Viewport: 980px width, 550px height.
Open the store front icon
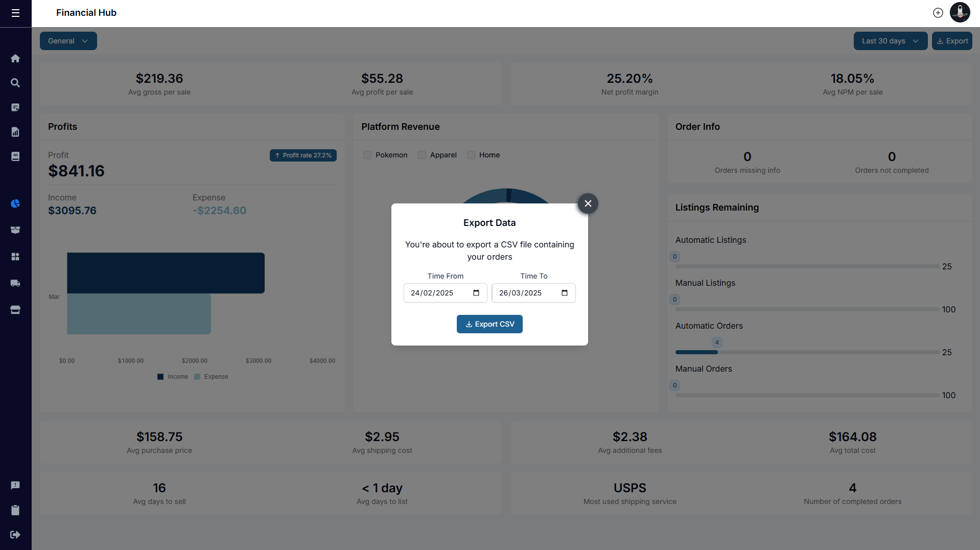15,310
